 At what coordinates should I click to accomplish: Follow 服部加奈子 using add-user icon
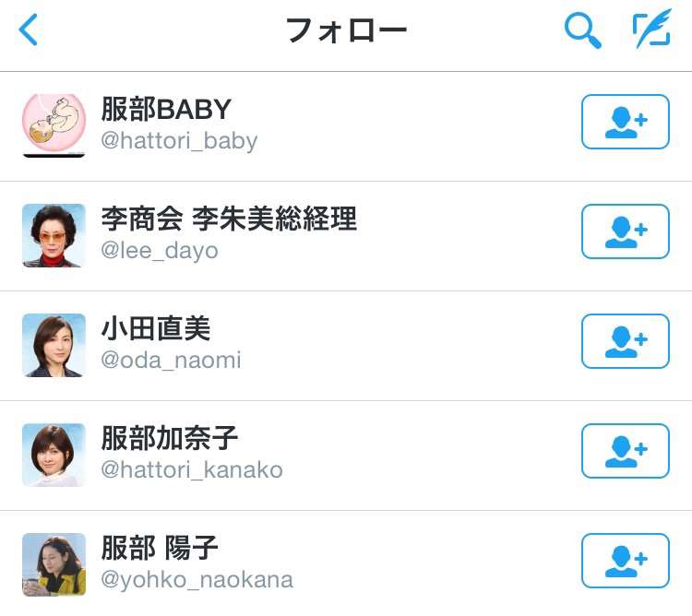pyautogui.click(x=626, y=451)
